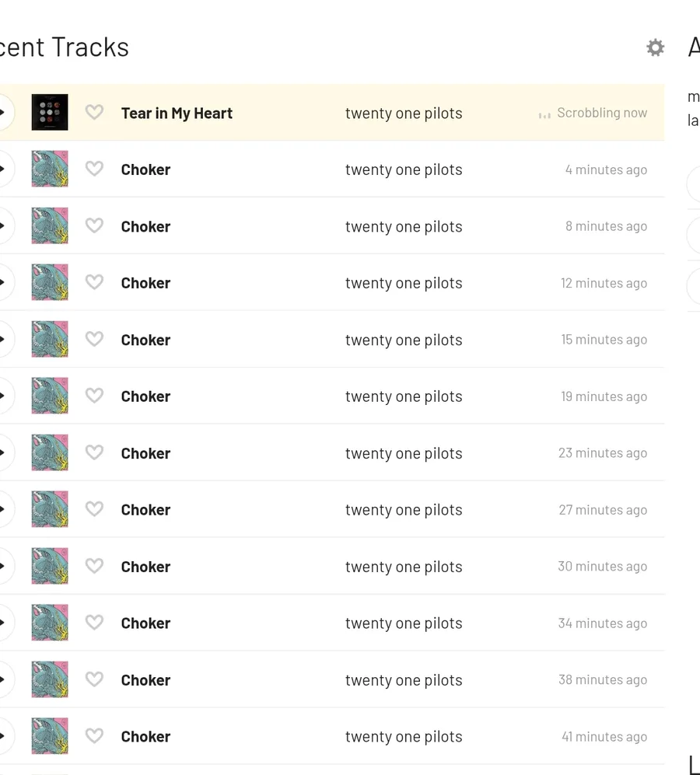This screenshot has width=700, height=775.
Task: Play Choker scrobbled 15 minutes ago
Action: (4, 339)
